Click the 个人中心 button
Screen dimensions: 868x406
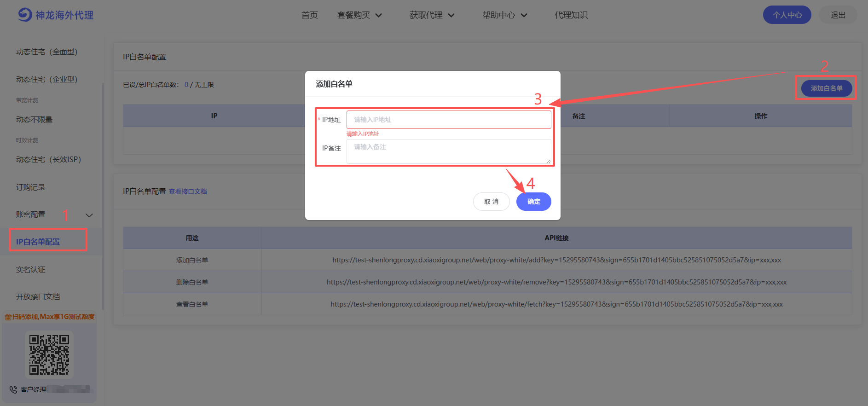787,15
